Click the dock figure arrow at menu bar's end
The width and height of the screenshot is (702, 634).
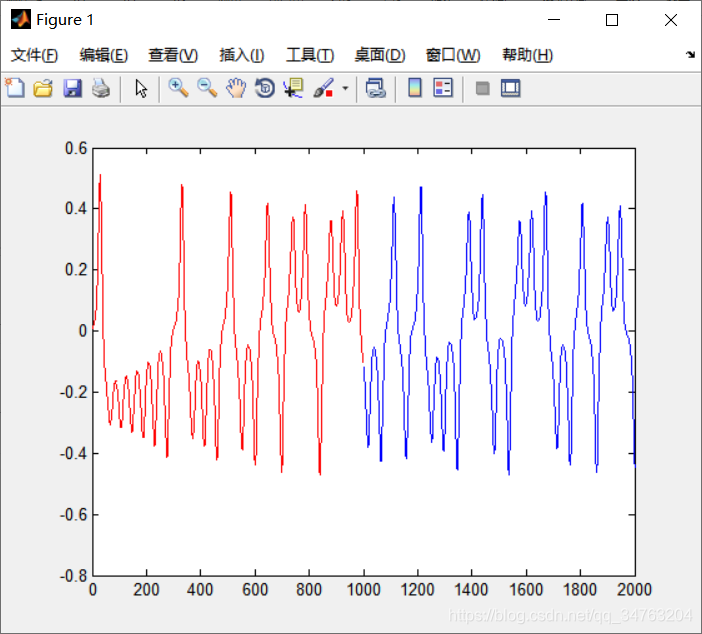pos(690,55)
